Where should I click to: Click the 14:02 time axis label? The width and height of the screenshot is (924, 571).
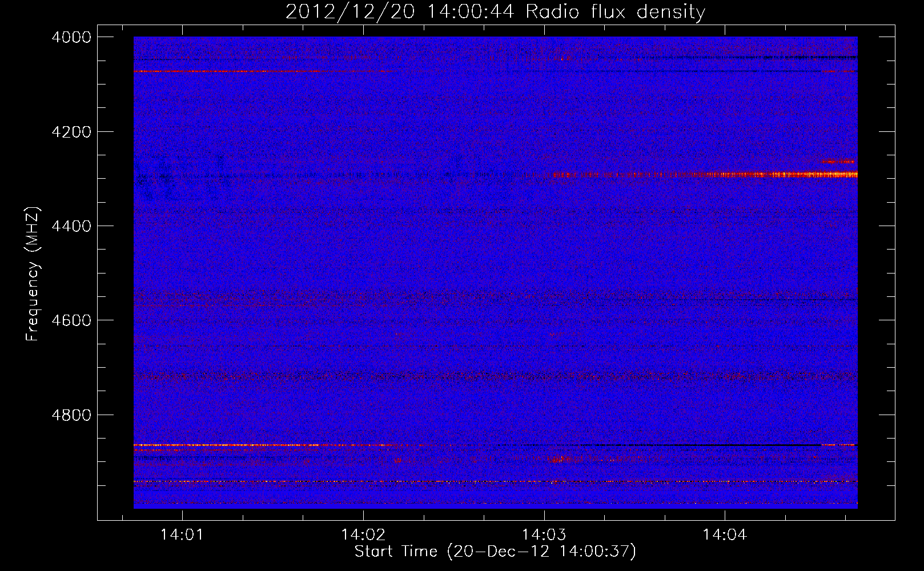coord(363,534)
